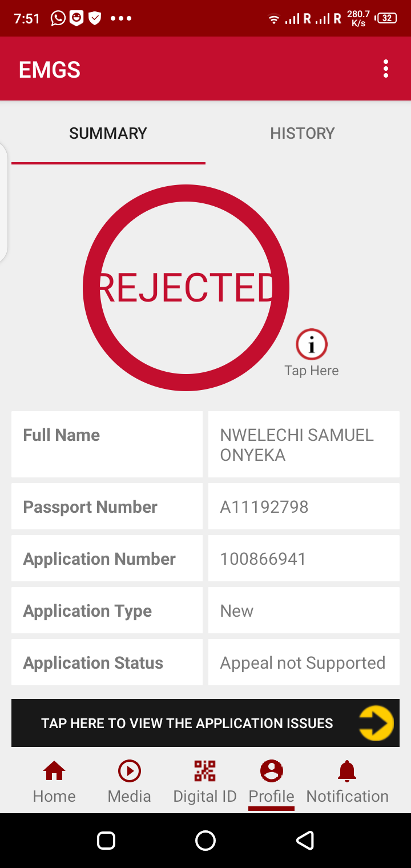Tap the Appeal not Supported status field
This screenshot has width=411, height=868.
pyautogui.click(x=303, y=663)
